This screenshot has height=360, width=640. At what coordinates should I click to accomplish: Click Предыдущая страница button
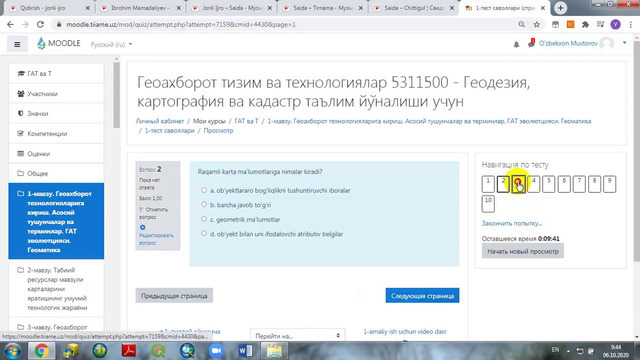pyautogui.click(x=174, y=296)
